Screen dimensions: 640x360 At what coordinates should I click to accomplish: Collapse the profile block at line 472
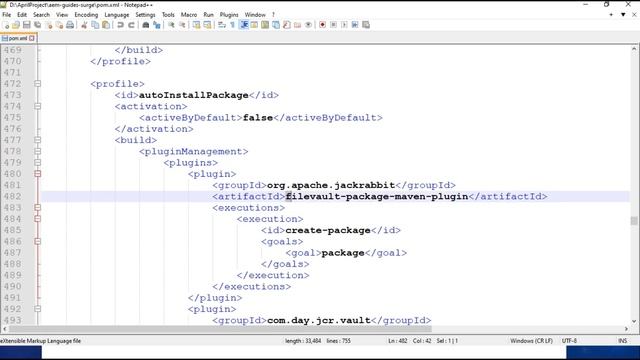(38, 84)
